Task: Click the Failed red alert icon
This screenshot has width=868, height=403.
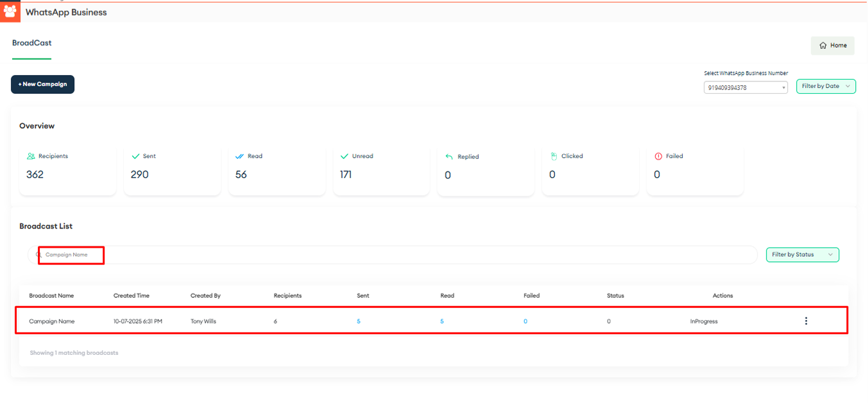Action: [658, 156]
